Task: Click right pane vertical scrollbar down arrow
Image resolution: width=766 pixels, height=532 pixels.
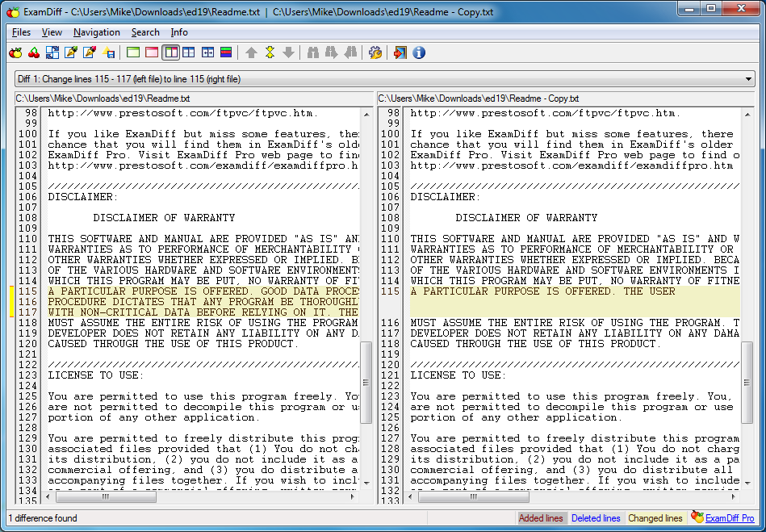Action: pos(747,484)
